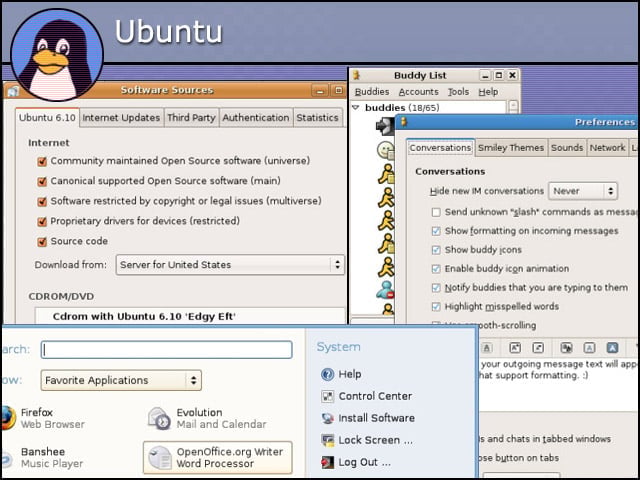Switch to Smiley Themes tab in Preferences

pos(511,148)
